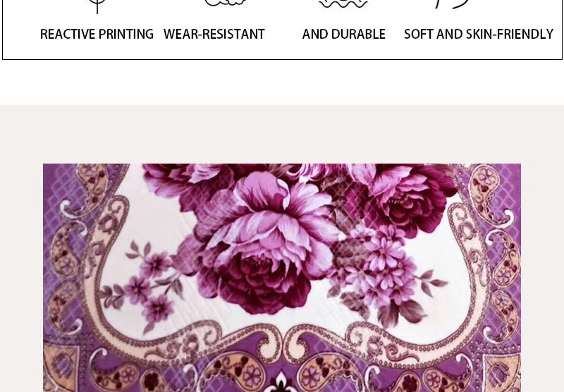Click the wavy icon above AND DURABLE
Image resolution: width=564 pixels, height=392 pixels.
coord(343,4)
